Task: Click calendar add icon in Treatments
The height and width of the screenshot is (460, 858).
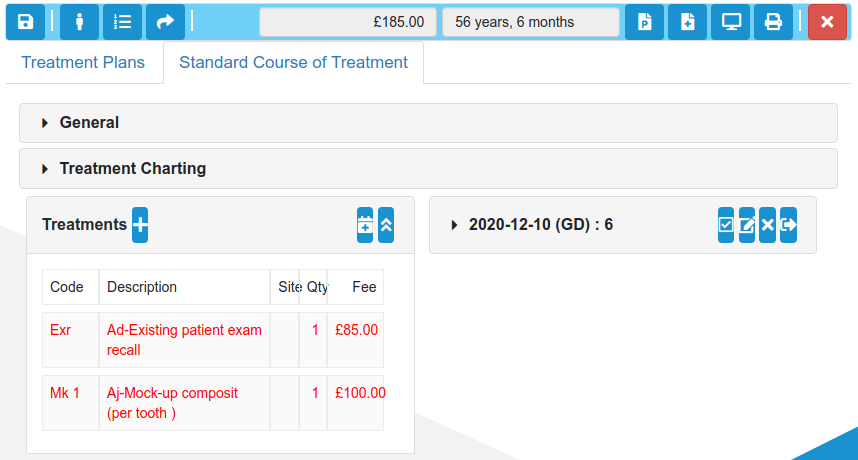Action: 365,225
